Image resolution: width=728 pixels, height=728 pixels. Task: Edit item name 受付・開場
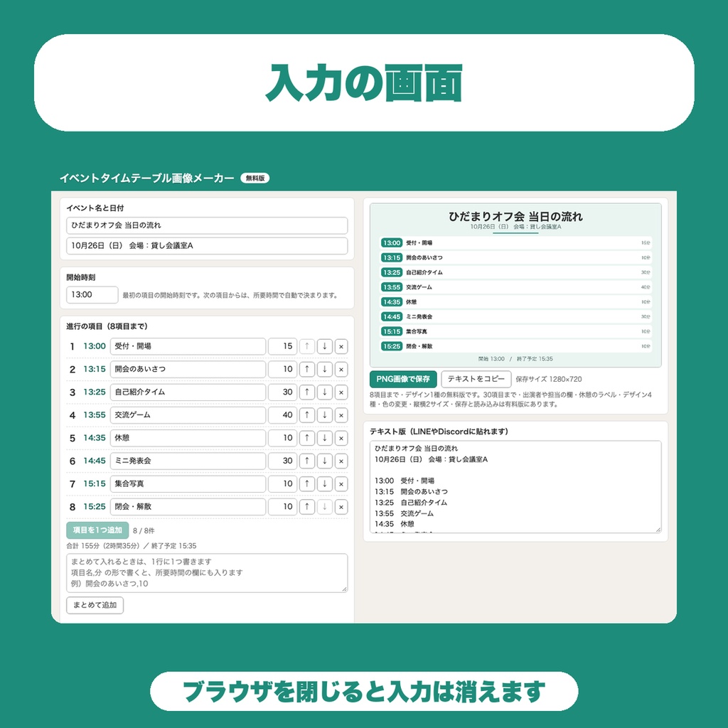(x=188, y=346)
